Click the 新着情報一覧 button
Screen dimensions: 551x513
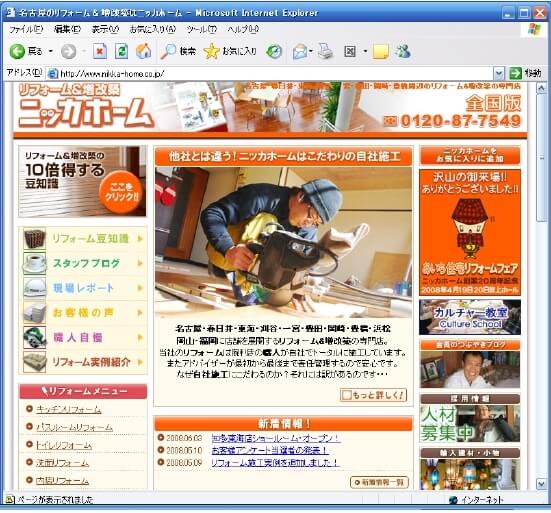[x=380, y=482]
